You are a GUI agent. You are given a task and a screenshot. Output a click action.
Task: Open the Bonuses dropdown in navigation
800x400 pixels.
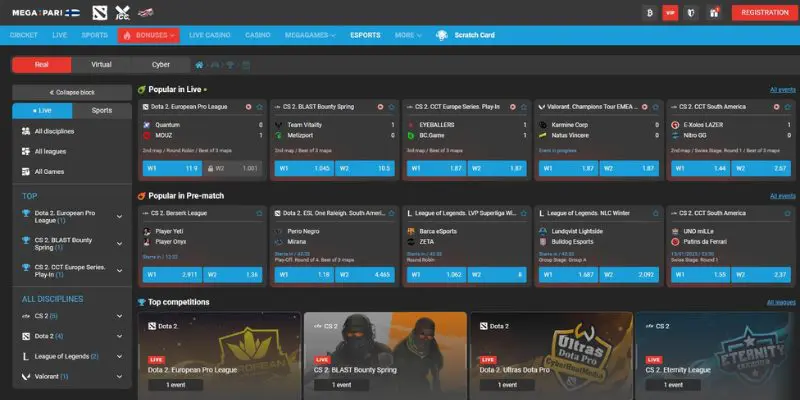point(148,35)
